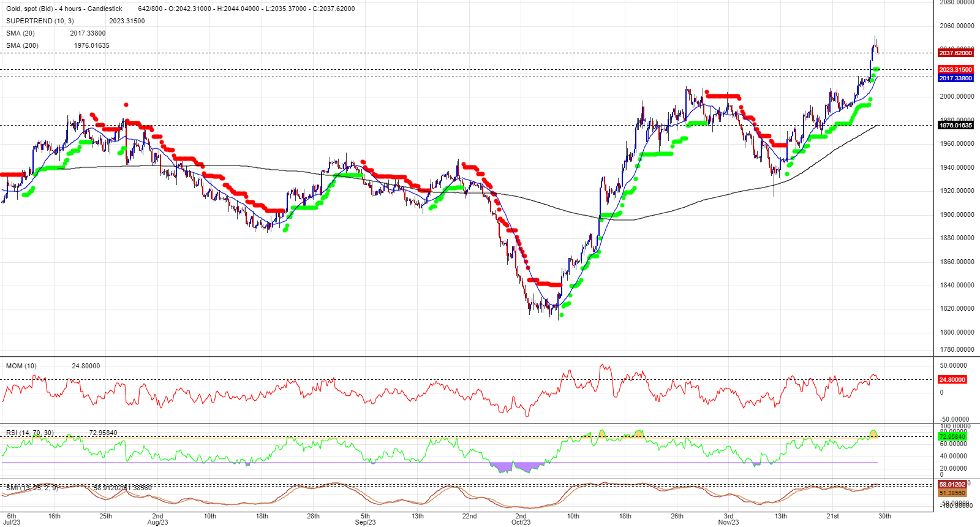Click the 58.91202 SMI value tag

coord(952,485)
